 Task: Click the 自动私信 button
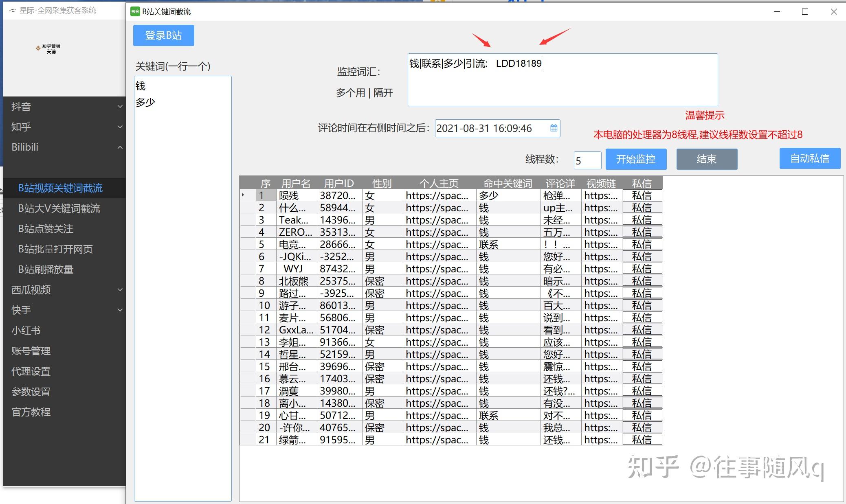pos(809,158)
